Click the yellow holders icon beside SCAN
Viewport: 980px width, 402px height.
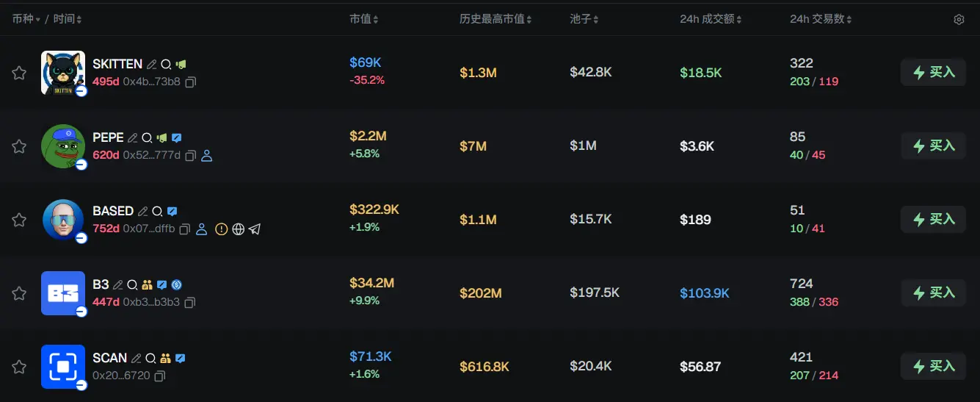[165, 359]
